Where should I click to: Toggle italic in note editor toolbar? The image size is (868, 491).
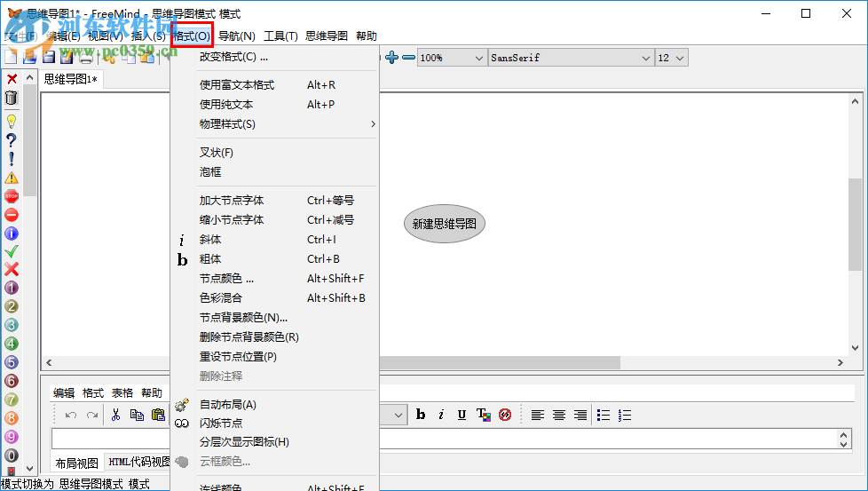click(x=441, y=415)
